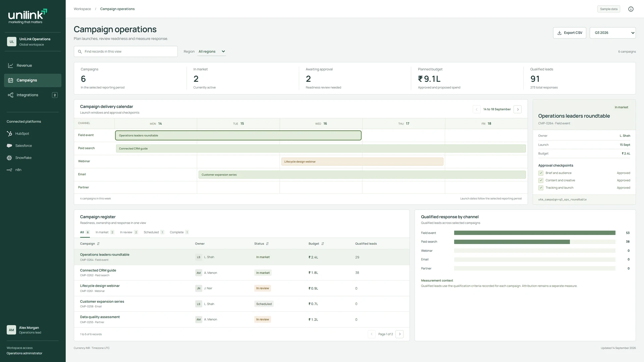Switch to the Scheduled register tab
Screen dimensions: 644x362
pyautogui.click(x=154, y=232)
